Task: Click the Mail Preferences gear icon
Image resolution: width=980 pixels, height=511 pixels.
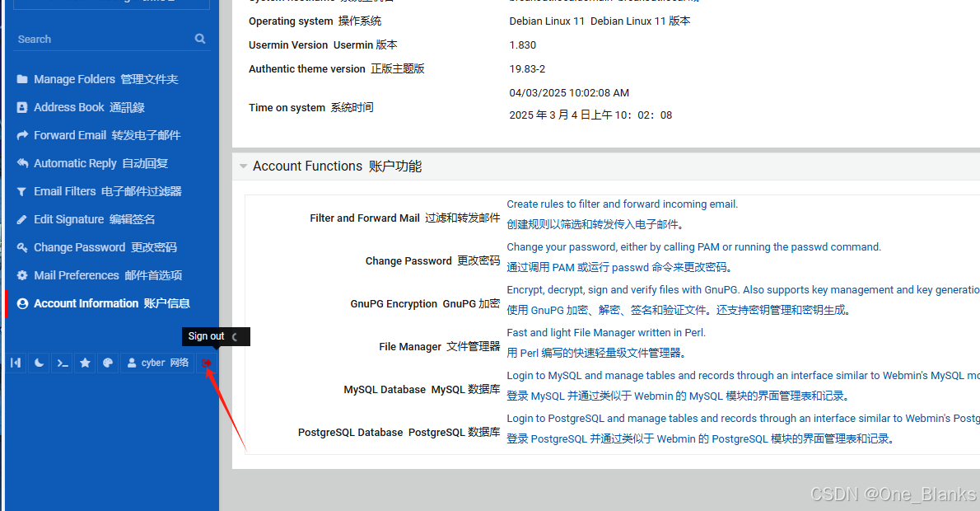Action: point(22,275)
